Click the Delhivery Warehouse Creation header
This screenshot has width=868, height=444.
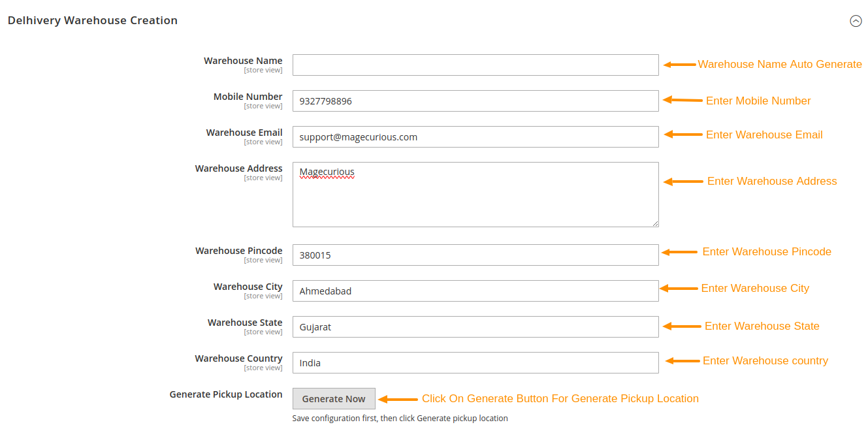(92, 20)
